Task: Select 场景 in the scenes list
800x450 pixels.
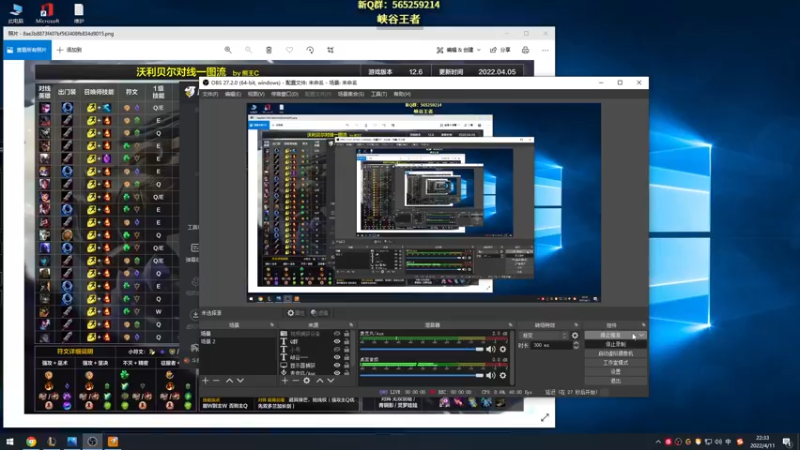Action: [x=237, y=334]
